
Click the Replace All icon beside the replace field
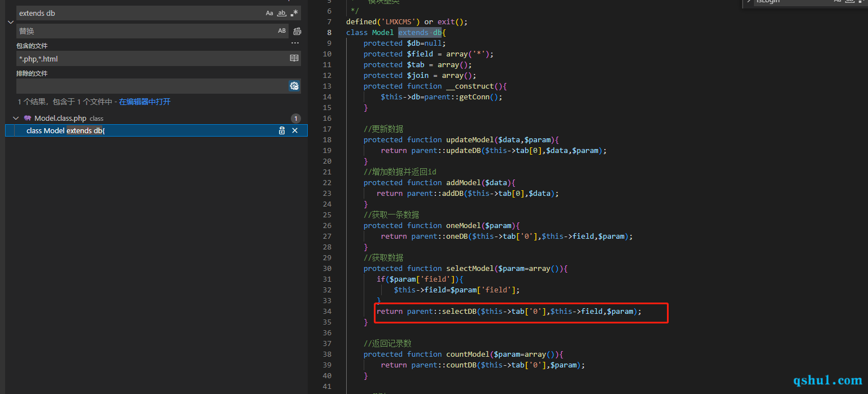tap(297, 31)
